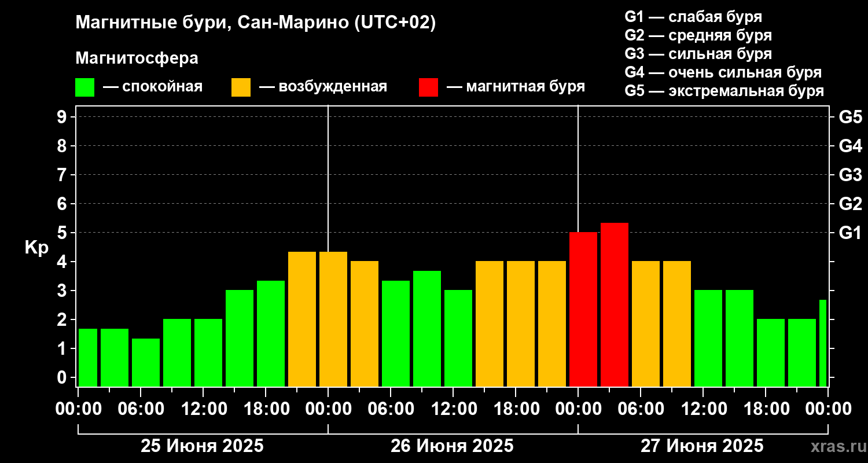Viewport: 868px width, 463px height.
Task: Click the legend text '— возбужденная'
Action: point(323,87)
